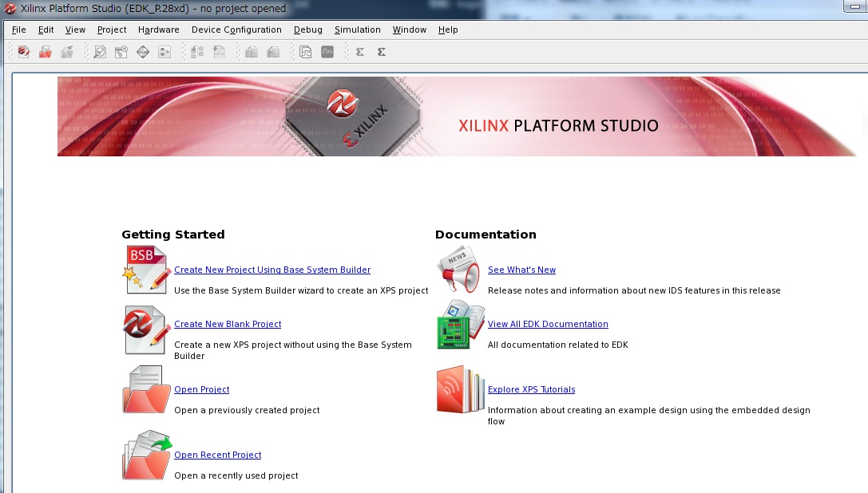This screenshot has width=868, height=493.
Task: Follow the Create New Project Using Base System Builder link
Action: [272, 270]
